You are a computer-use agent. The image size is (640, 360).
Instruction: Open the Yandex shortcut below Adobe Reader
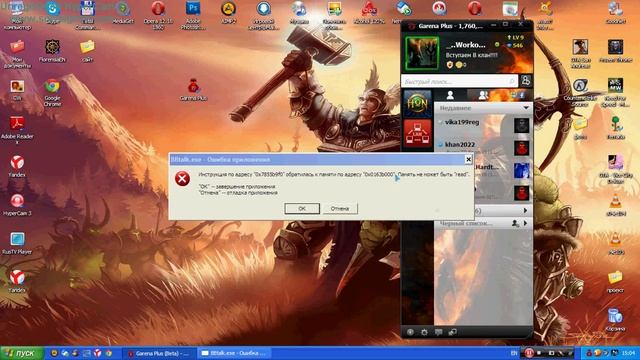pyautogui.click(x=17, y=166)
